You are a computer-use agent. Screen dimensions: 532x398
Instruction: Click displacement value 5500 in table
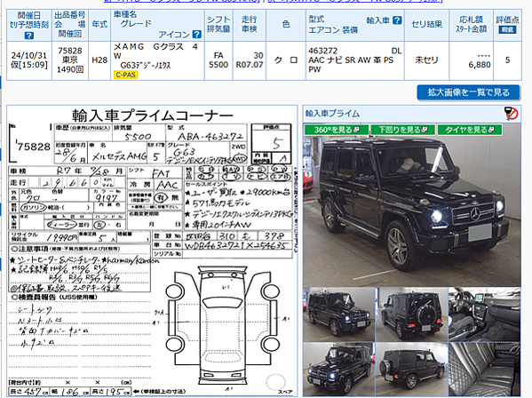218,65
